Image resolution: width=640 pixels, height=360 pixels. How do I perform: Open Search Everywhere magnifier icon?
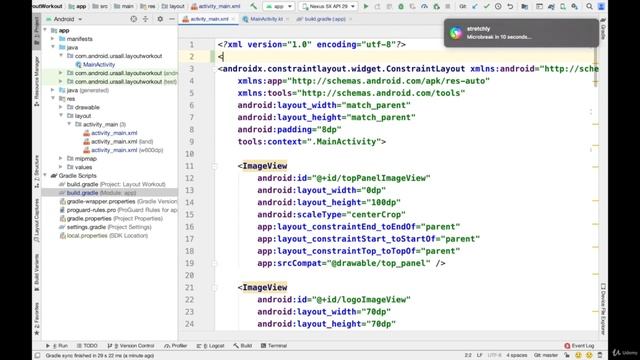coord(589,7)
